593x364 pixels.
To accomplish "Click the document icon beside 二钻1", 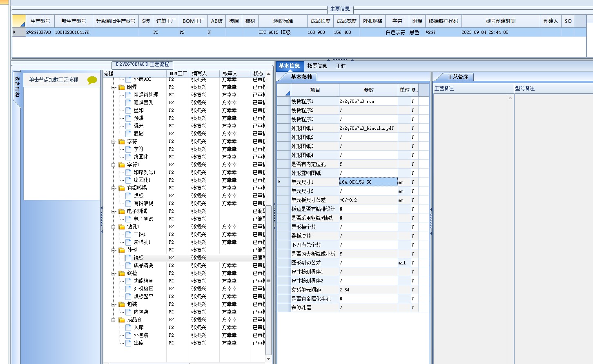I will point(128,235).
